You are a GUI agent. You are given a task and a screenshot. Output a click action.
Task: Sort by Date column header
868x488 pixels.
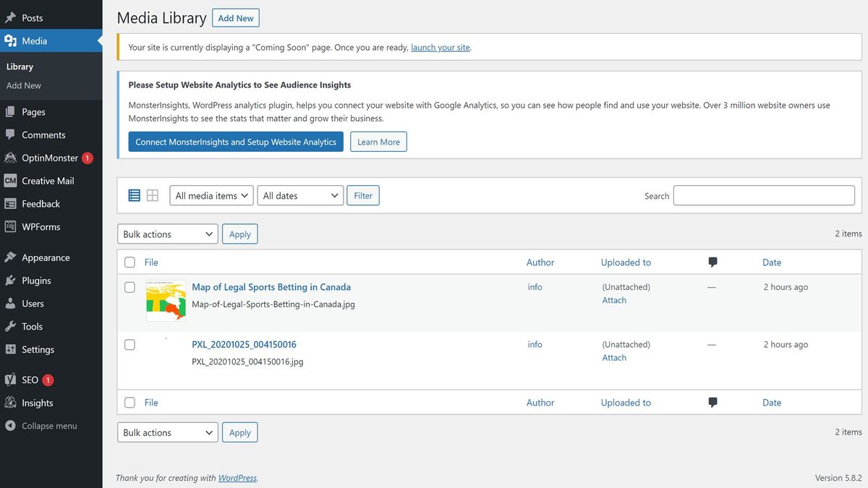tap(772, 262)
